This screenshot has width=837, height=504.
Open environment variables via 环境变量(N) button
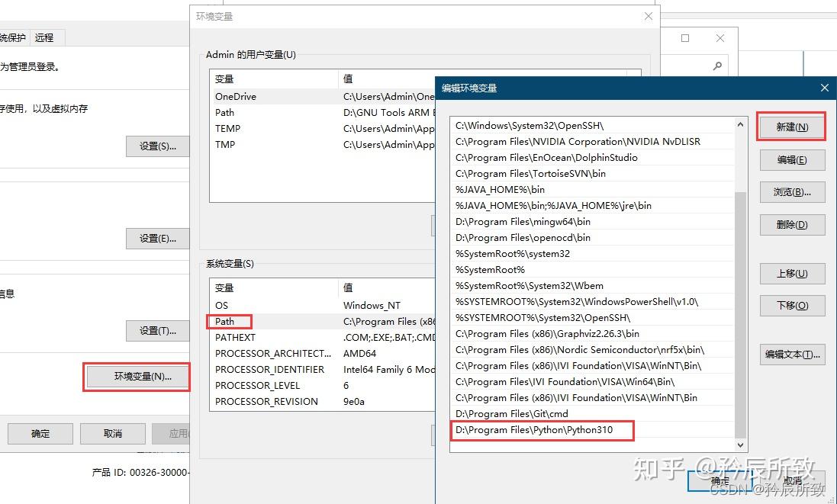(136, 376)
